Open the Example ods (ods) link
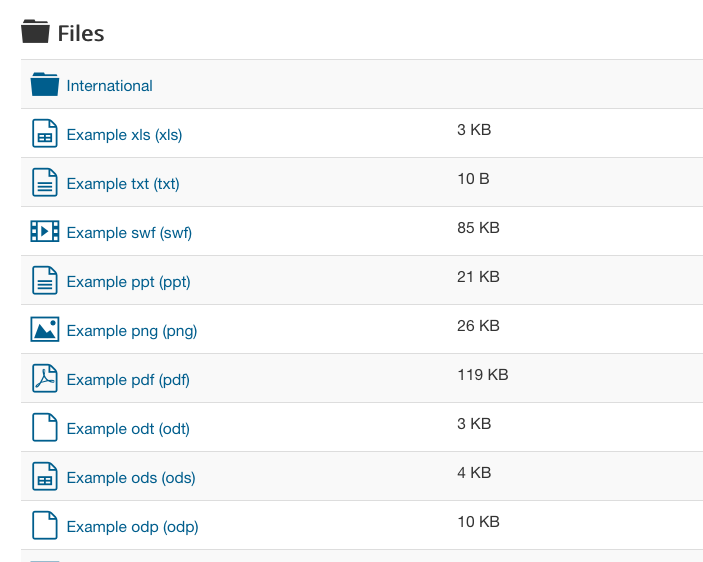The height and width of the screenshot is (562, 703). tap(131, 478)
